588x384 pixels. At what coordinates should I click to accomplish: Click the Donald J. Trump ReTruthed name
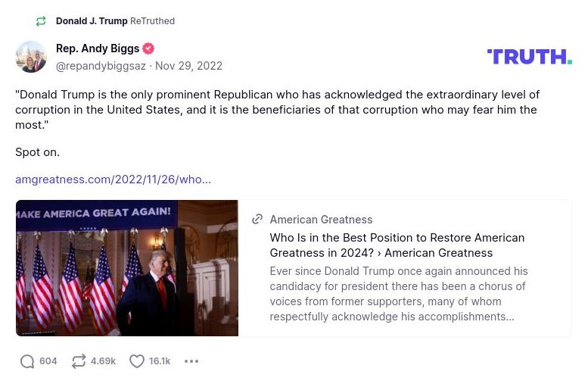[92, 21]
